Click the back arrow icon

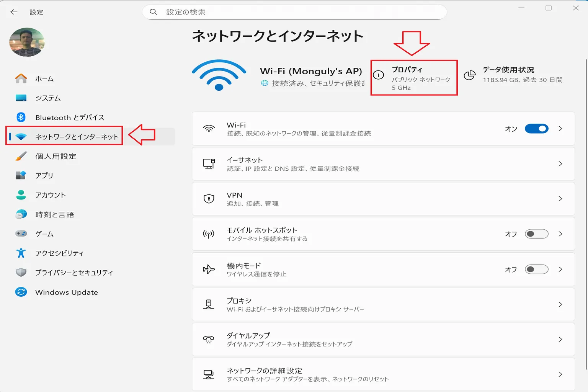click(x=14, y=12)
